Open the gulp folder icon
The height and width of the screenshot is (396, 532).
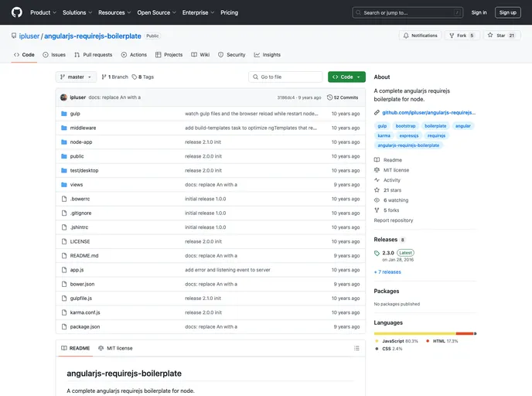[x=63, y=114]
